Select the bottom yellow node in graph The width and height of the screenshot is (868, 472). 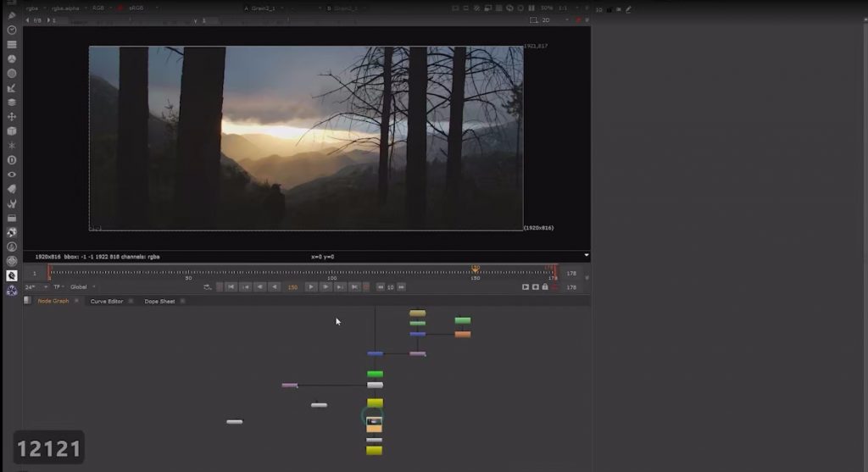coord(374,451)
